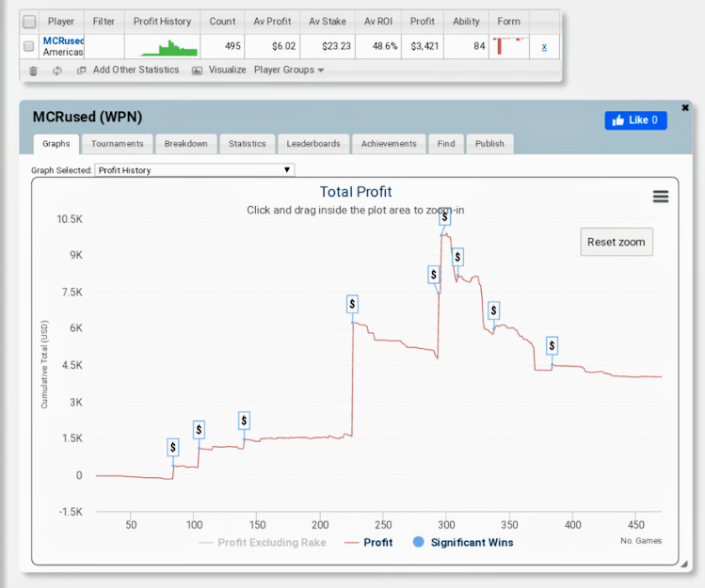Click the Visualize image icon
Screen dimensions: 705x588
tap(197, 71)
